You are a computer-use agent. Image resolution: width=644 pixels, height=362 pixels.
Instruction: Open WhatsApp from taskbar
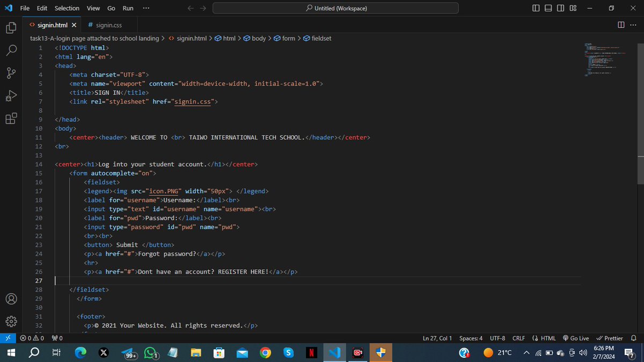(151, 353)
